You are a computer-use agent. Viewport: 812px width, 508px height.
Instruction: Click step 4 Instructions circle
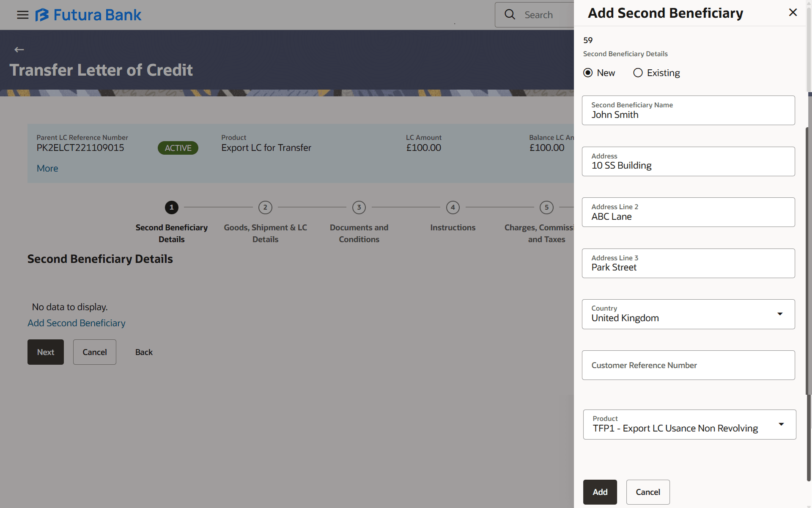coord(453,208)
